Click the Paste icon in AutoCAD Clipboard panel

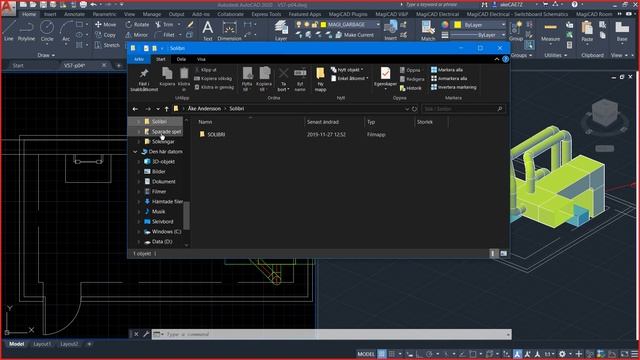587,30
